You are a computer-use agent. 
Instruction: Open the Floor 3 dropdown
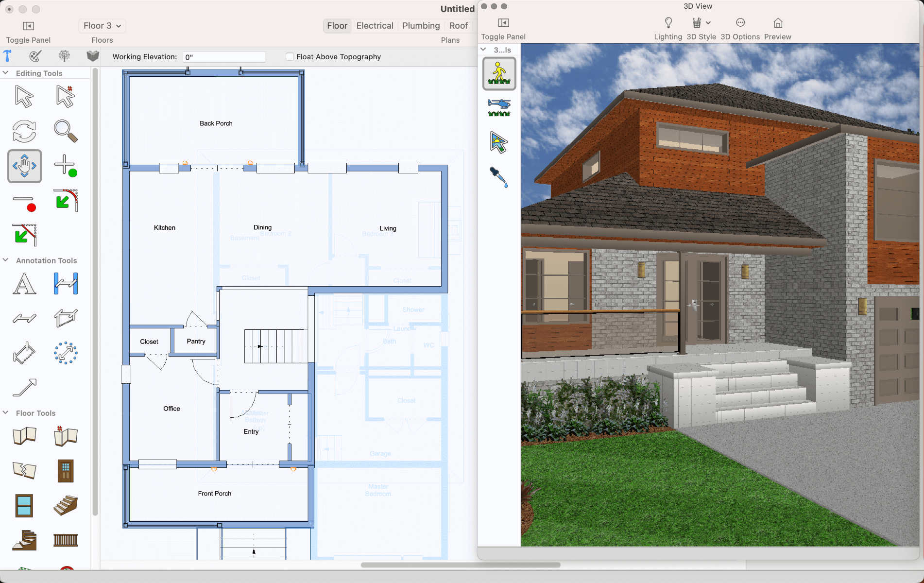pos(102,26)
